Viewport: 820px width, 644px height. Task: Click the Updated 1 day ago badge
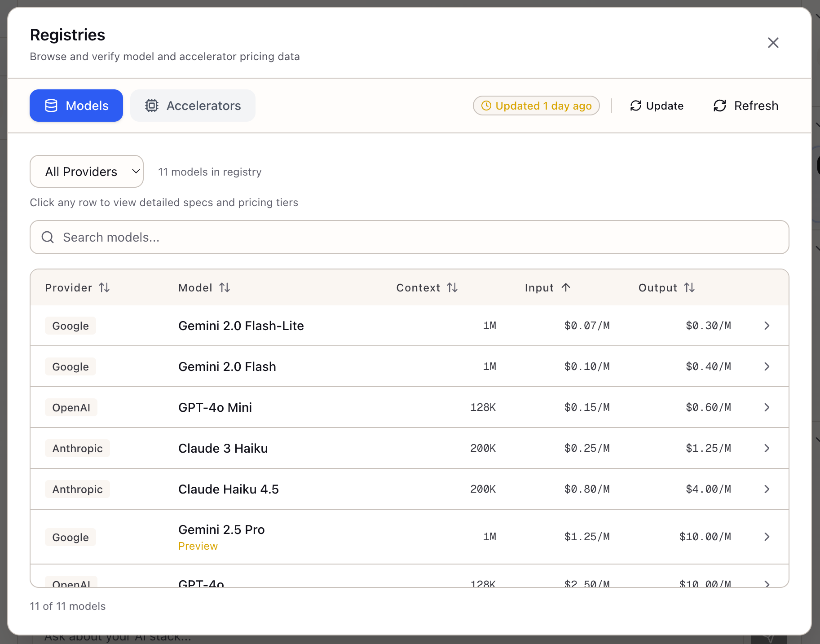(536, 106)
